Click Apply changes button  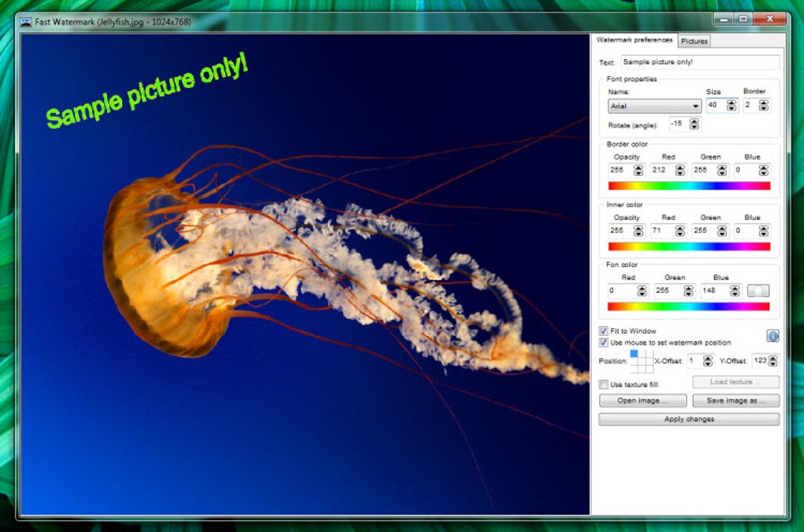click(689, 419)
